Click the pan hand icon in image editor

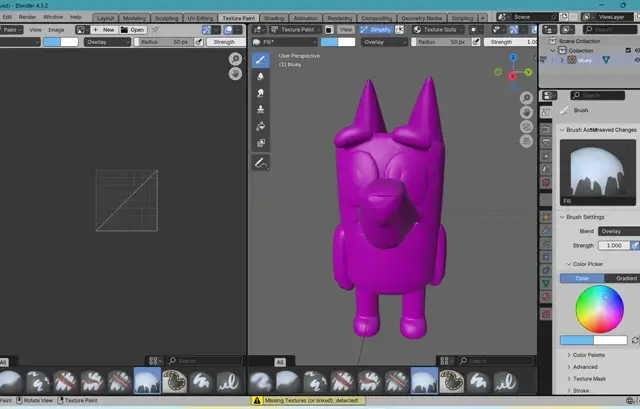tap(235, 74)
